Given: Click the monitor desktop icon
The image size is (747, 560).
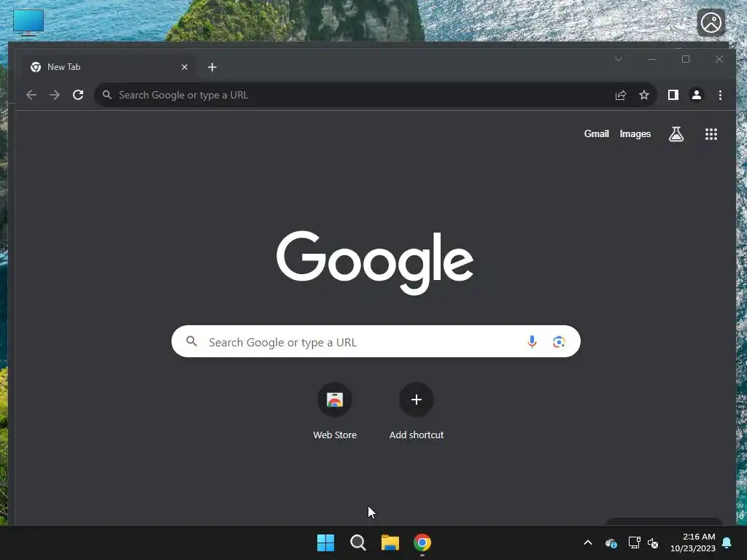Looking at the screenshot, I should coord(28,23).
